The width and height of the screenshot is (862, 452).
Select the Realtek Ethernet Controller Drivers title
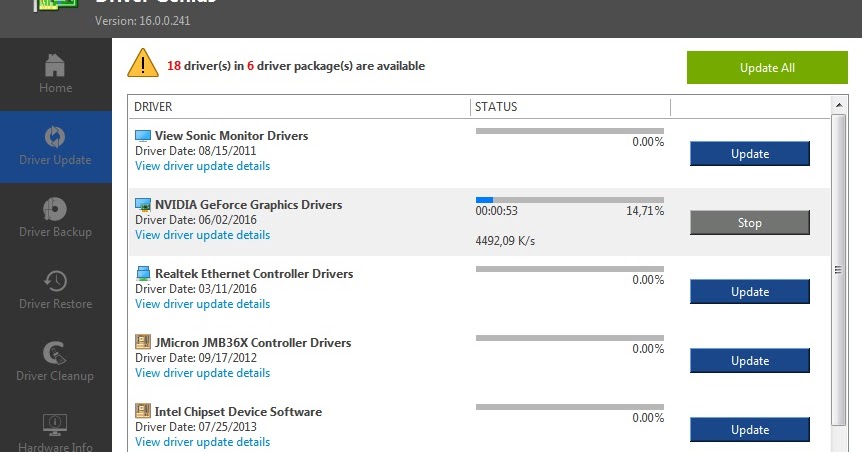(x=254, y=274)
